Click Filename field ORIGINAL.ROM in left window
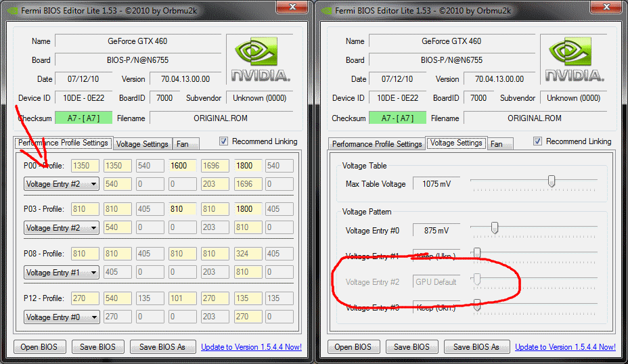This screenshot has width=628, height=364. (x=221, y=118)
